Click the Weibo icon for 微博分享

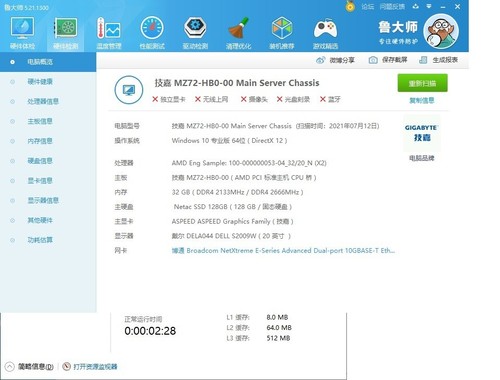pyautogui.click(x=321, y=60)
